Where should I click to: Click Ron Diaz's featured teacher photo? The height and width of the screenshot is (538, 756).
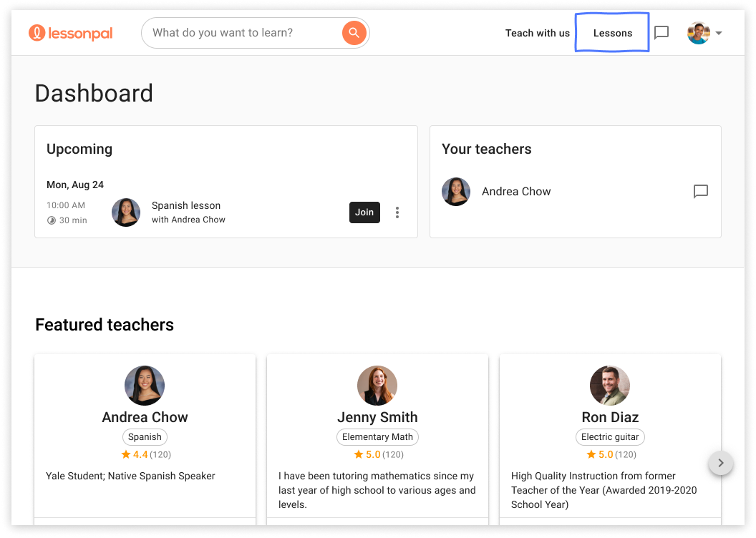[610, 386]
